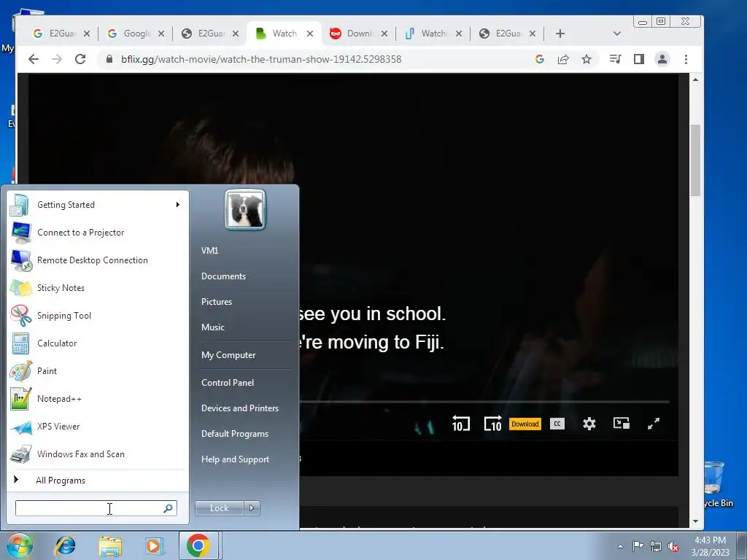
Task: Expand Getting Started submenu arrow
Action: [178, 205]
